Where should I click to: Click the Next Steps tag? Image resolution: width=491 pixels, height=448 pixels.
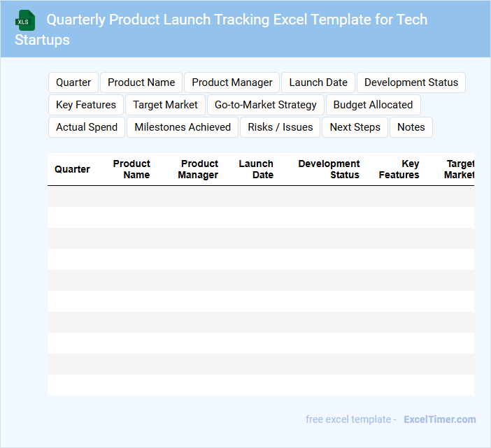[x=355, y=127]
